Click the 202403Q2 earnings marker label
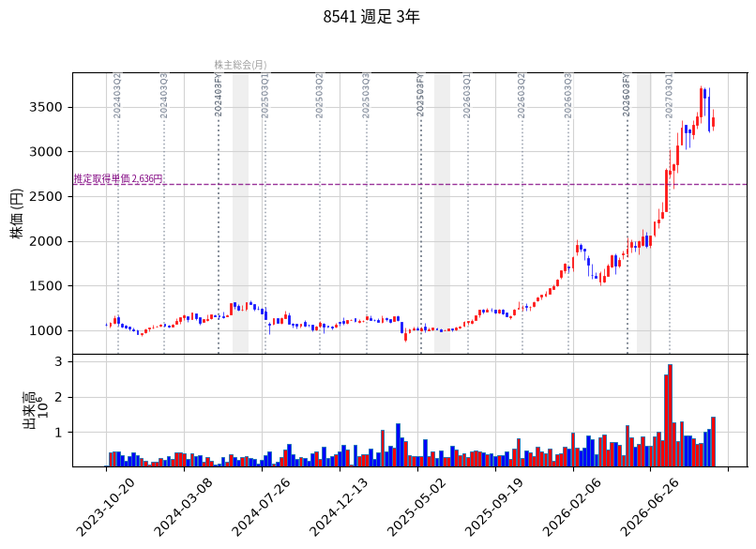This screenshot has width=756, height=549. tap(117, 96)
